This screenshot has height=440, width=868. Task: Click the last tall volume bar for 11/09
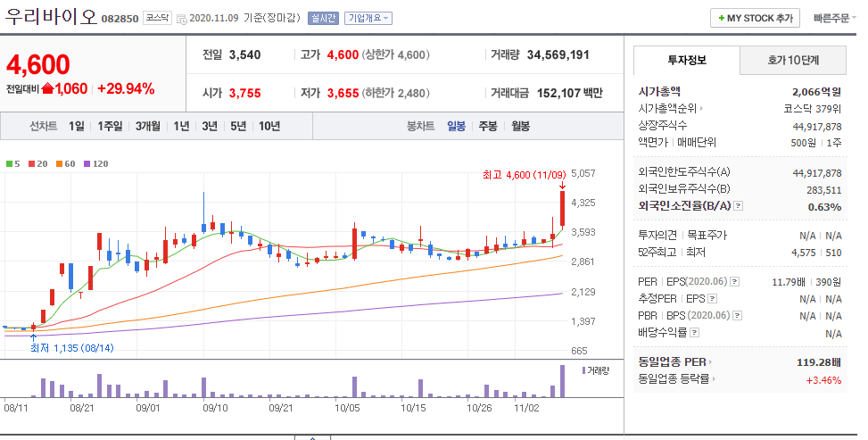click(562, 381)
